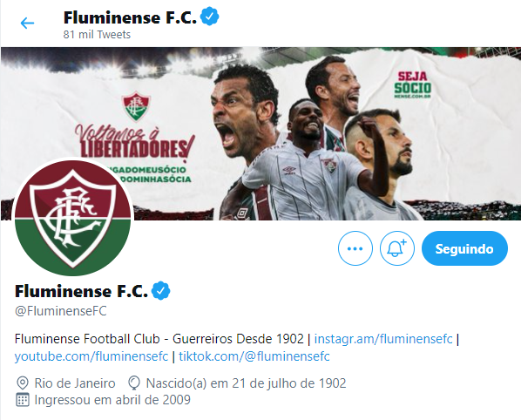Click the Fluminense F.C. header title

point(130,17)
